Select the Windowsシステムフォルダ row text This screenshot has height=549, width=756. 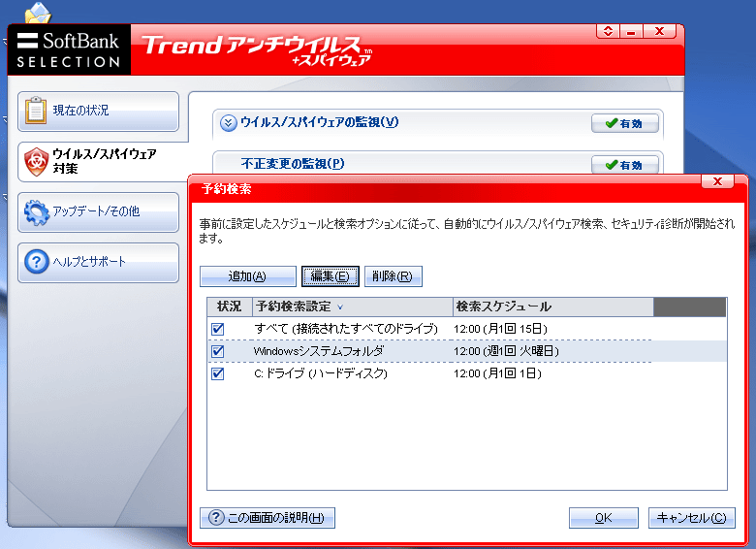coord(319,351)
